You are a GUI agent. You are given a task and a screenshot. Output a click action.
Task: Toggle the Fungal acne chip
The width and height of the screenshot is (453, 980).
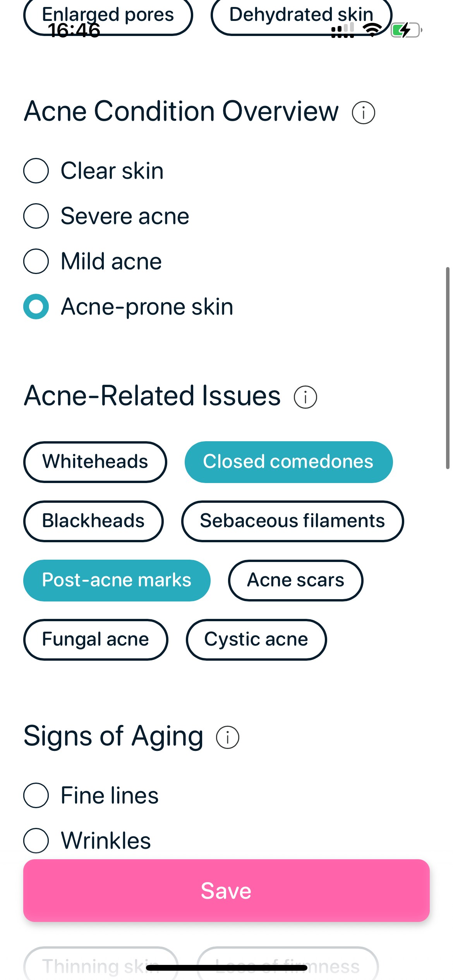tap(96, 640)
